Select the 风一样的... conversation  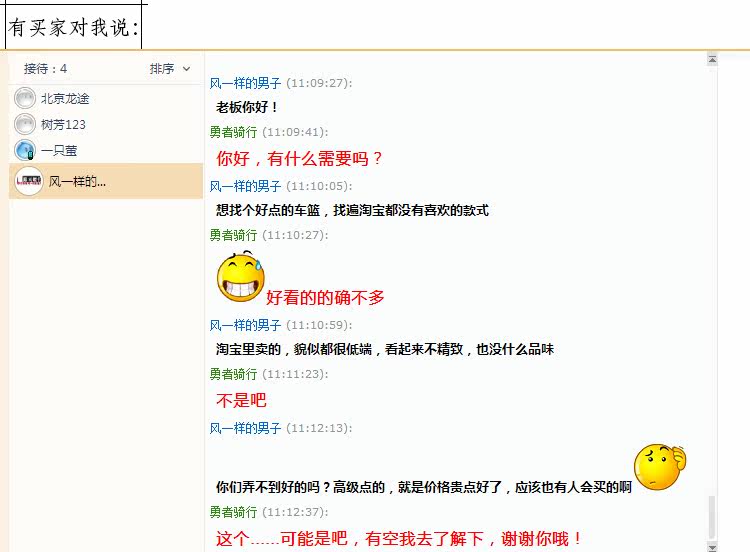tap(105, 181)
